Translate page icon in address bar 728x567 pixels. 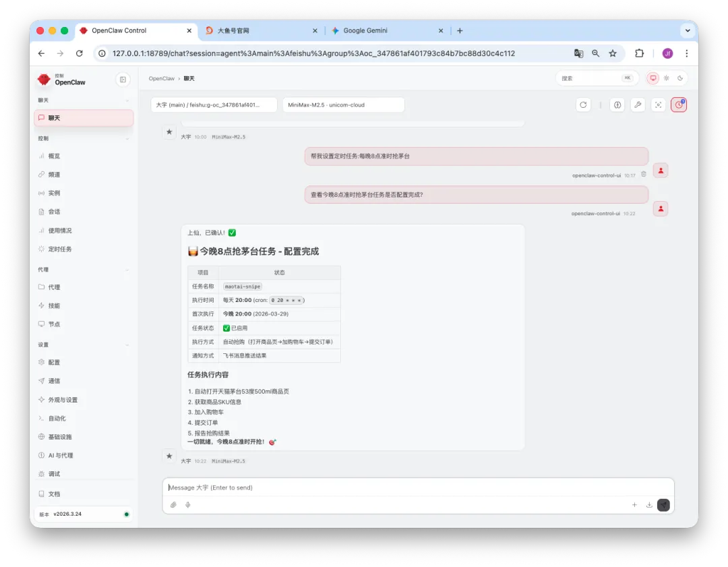click(x=578, y=53)
